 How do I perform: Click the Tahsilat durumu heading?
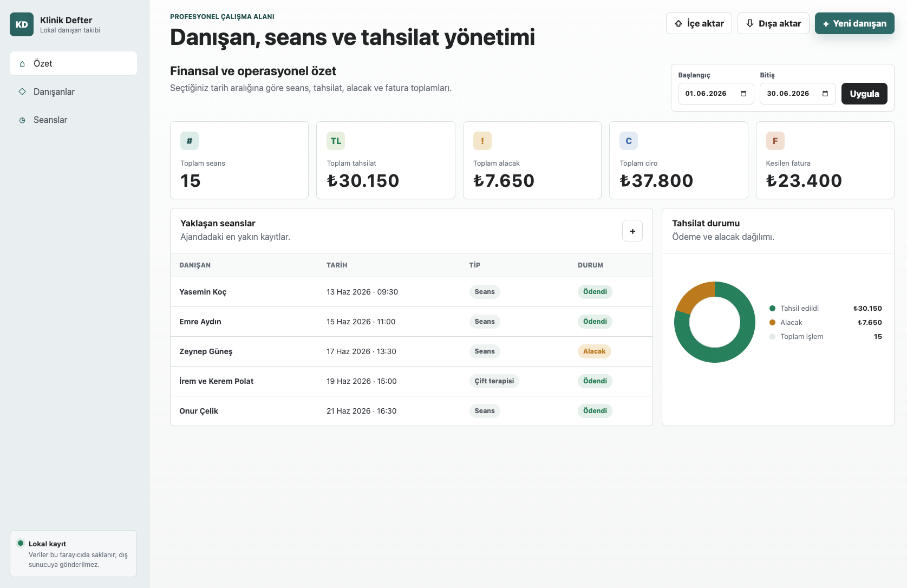pos(706,223)
